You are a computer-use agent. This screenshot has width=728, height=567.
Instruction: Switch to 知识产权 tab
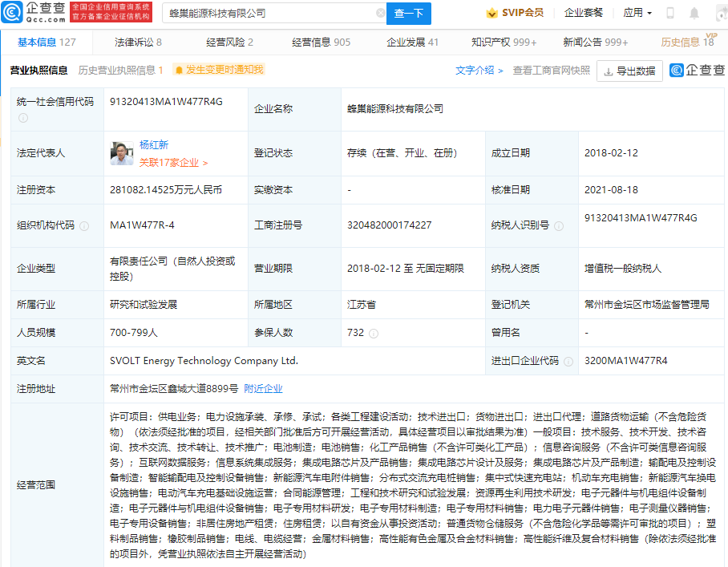(504, 43)
